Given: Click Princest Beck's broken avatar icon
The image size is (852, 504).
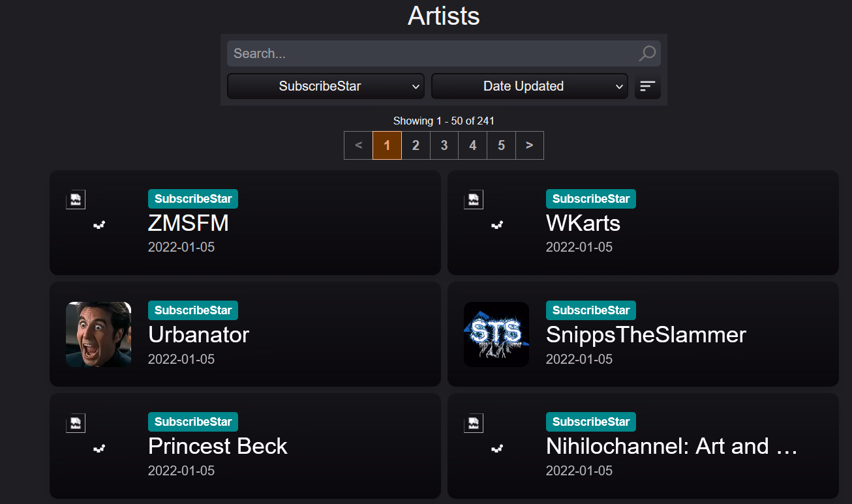Looking at the screenshot, I should coord(76,422).
